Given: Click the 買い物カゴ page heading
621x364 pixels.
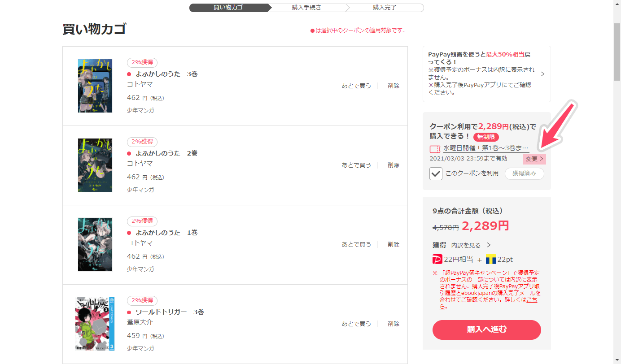Looking at the screenshot, I should pyautogui.click(x=94, y=29).
